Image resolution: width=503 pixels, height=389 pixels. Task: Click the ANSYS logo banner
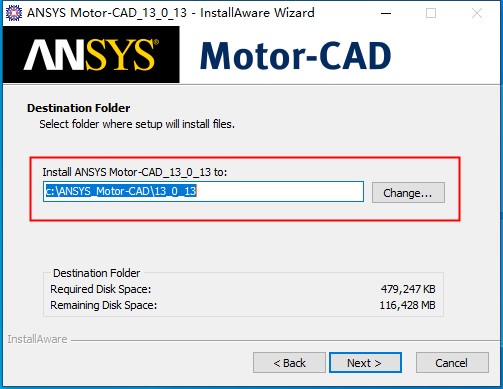91,55
